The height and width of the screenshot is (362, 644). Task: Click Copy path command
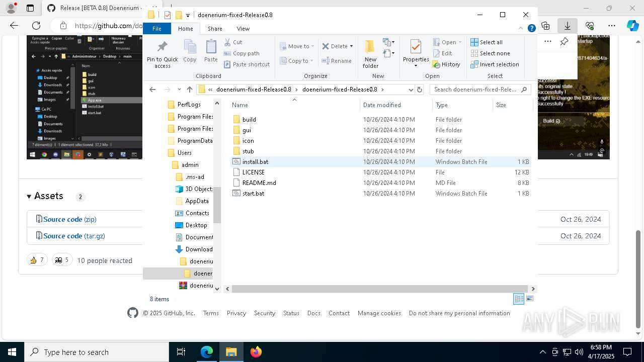pyautogui.click(x=242, y=53)
